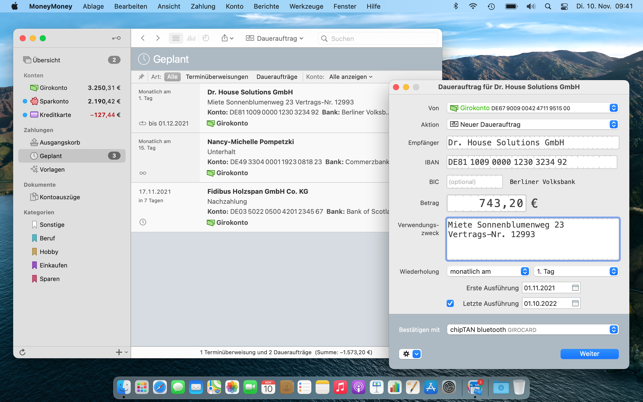
Task: Open the 1. Tag day dropdown
Action: [x=576, y=271]
